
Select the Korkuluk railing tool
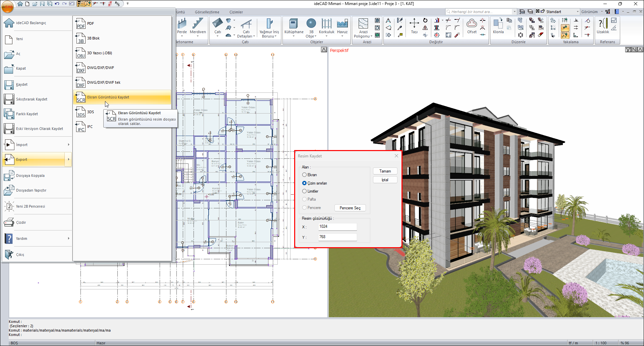click(x=326, y=26)
